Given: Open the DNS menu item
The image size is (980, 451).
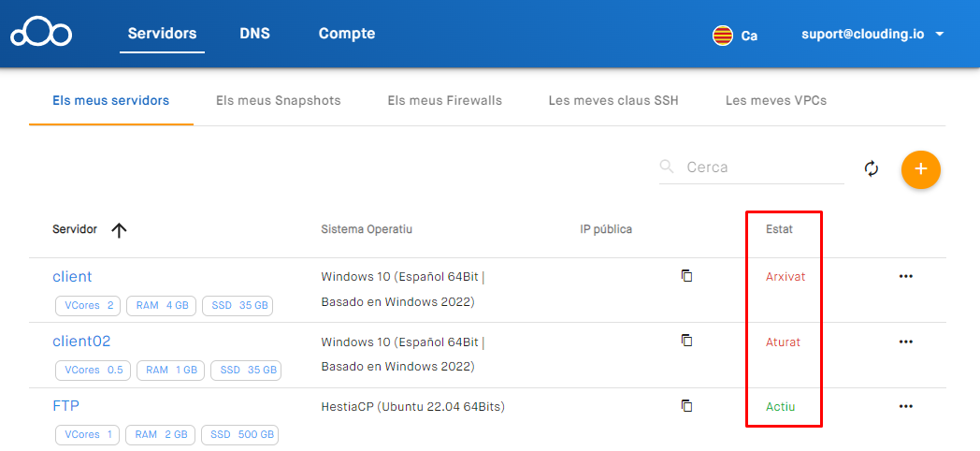Looking at the screenshot, I should coord(254,34).
